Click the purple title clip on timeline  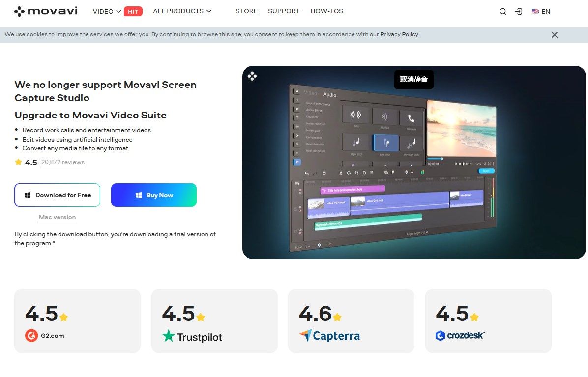click(x=353, y=190)
